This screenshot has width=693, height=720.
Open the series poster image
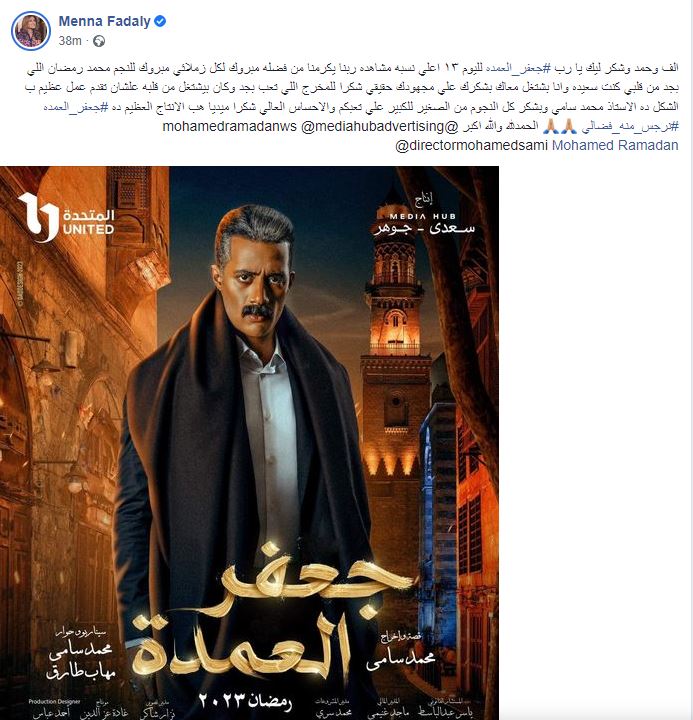point(249,443)
